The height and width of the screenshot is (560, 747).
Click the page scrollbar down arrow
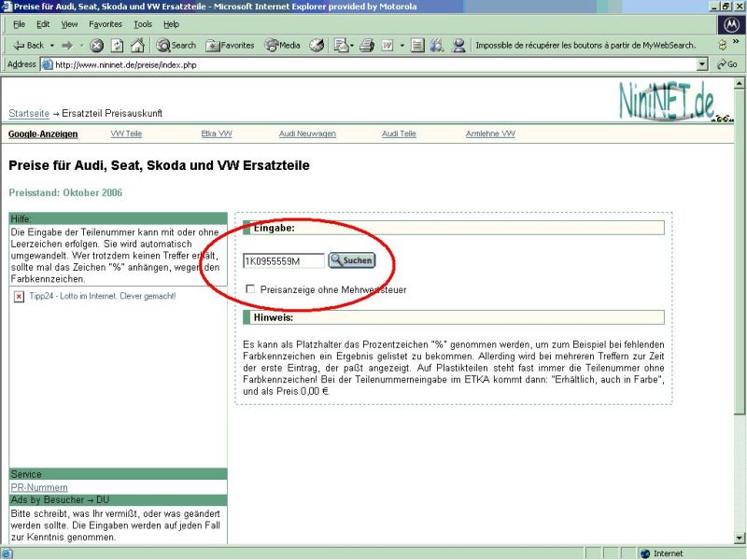coord(740,539)
